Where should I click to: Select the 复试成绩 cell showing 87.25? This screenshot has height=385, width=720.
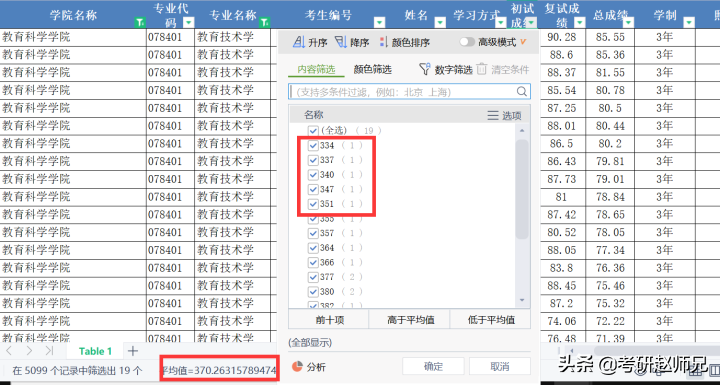coord(562,108)
